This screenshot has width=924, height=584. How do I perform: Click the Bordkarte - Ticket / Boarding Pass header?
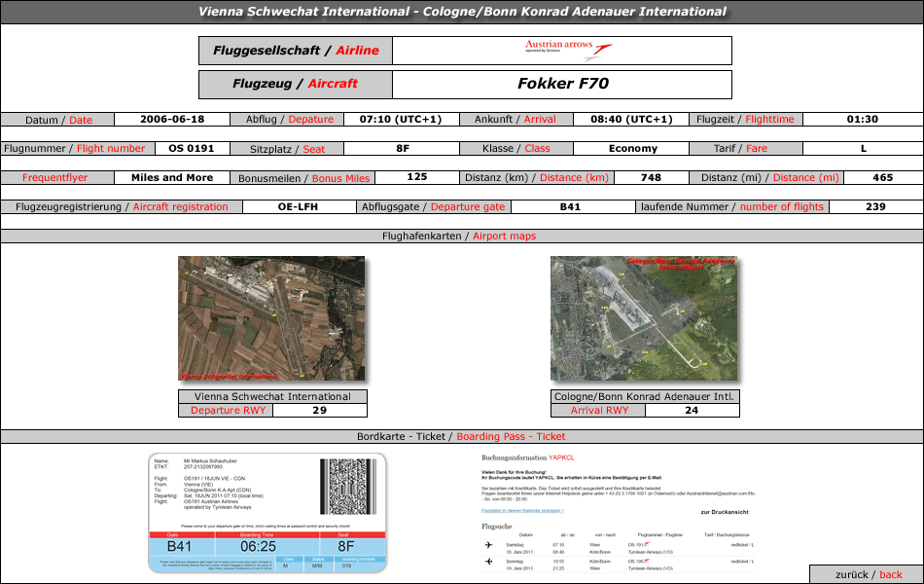(x=462, y=437)
